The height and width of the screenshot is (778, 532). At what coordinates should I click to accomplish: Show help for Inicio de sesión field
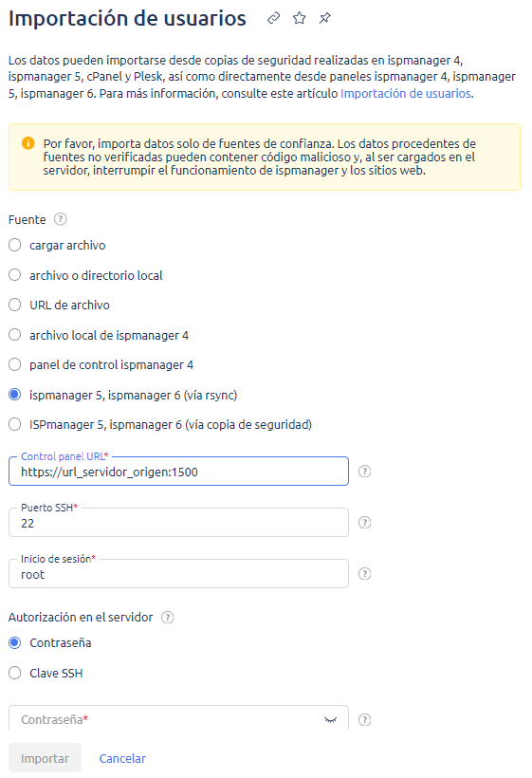tap(364, 574)
